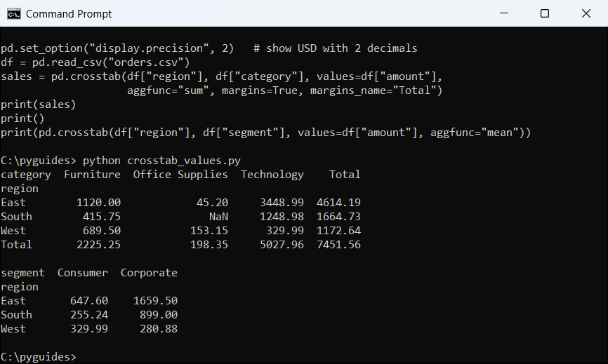608x364 pixels.
Task: Close the Command Prompt window
Action: coord(586,13)
